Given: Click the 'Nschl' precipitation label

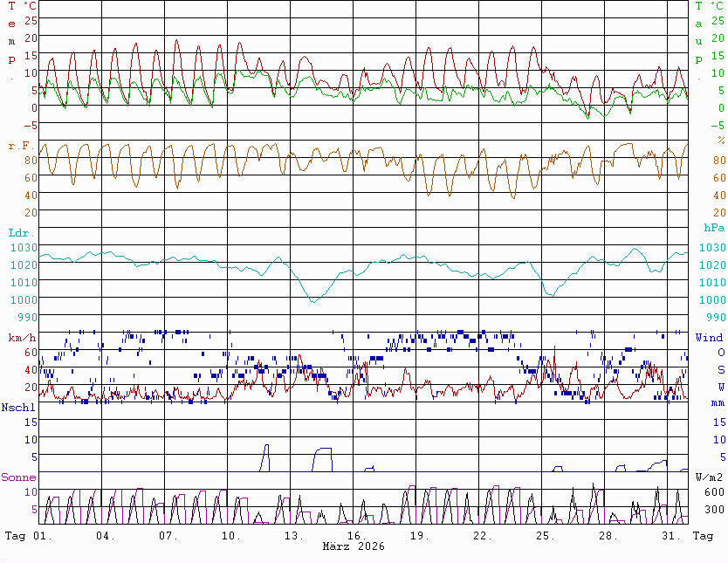Looking at the screenshot, I should (x=18, y=407).
